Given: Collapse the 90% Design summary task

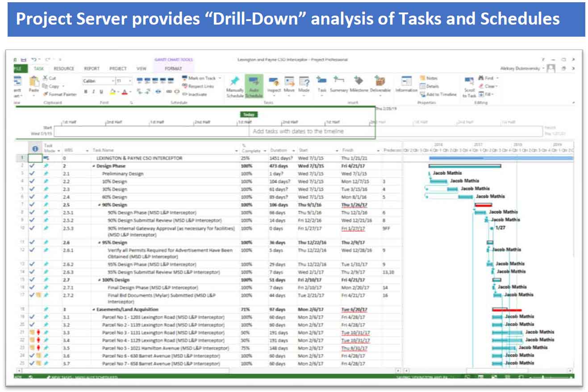Looking at the screenshot, I should coord(100,205).
